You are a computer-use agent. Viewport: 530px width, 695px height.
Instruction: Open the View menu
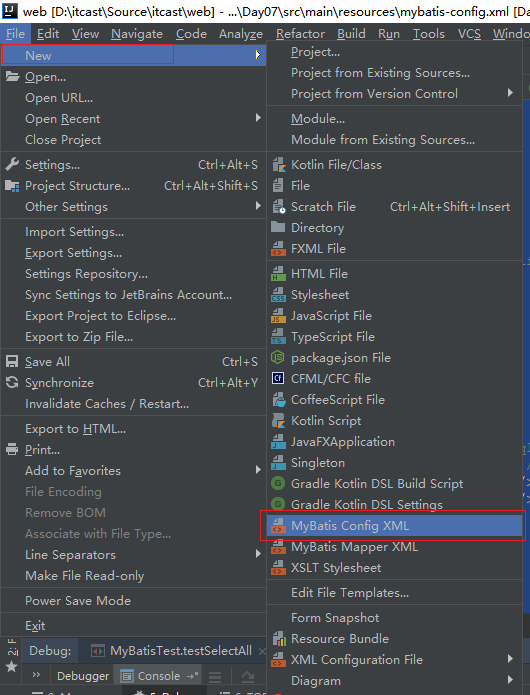86,34
